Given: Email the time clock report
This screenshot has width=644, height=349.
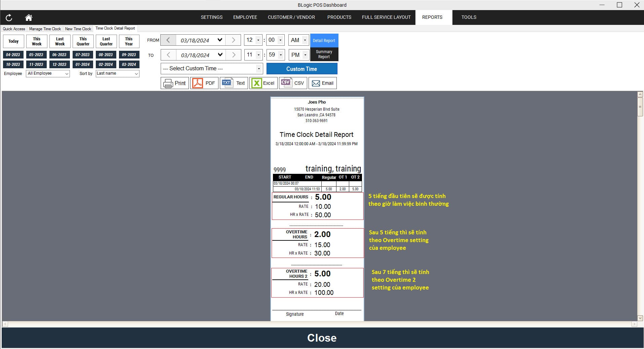Looking at the screenshot, I should (322, 83).
